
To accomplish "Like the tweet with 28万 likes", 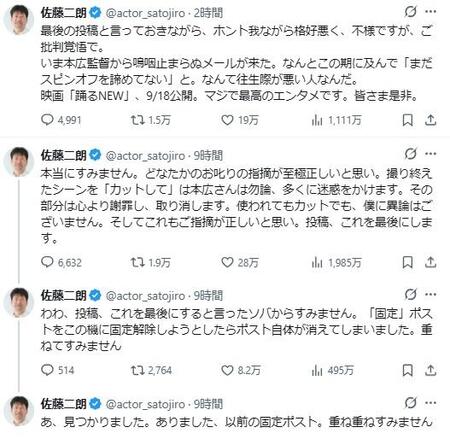I will [227, 263].
